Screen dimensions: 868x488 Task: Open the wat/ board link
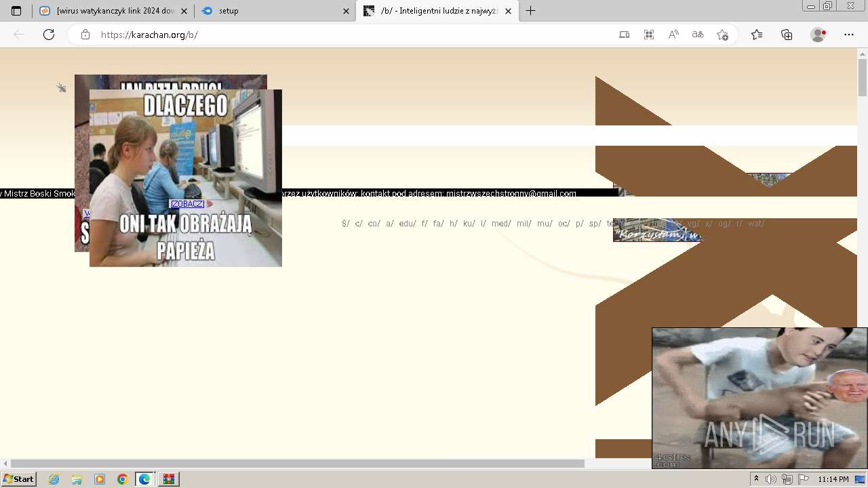[x=756, y=224]
